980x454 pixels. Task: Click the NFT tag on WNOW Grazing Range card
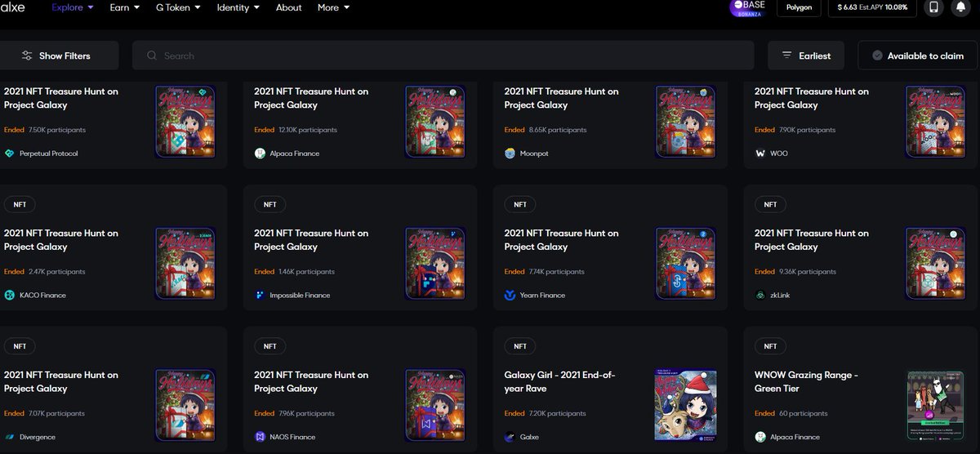click(770, 346)
